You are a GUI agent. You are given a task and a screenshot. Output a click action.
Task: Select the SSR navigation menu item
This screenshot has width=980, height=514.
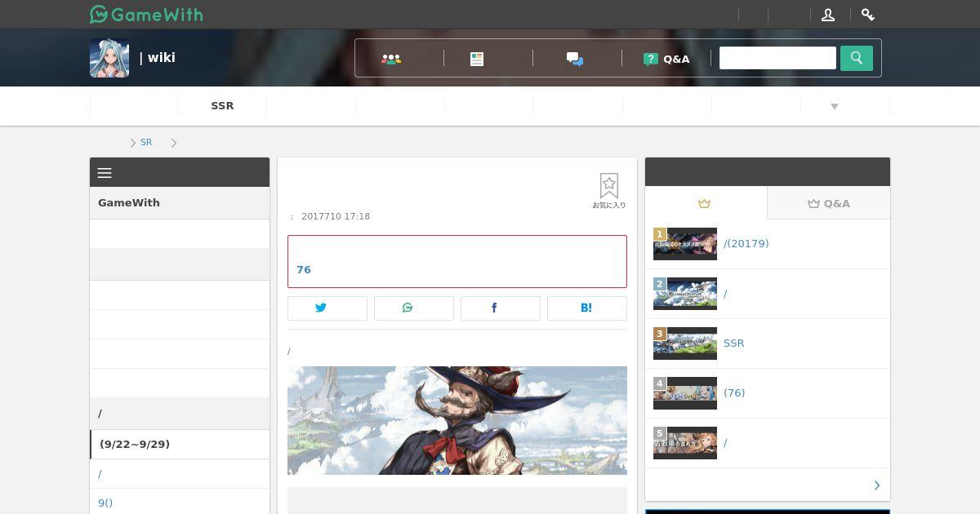coord(222,106)
